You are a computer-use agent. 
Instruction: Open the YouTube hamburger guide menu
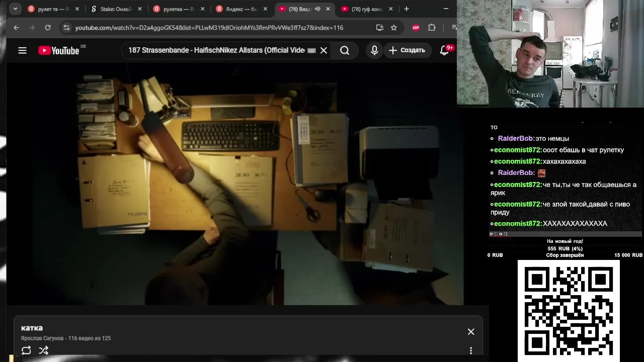(22, 50)
